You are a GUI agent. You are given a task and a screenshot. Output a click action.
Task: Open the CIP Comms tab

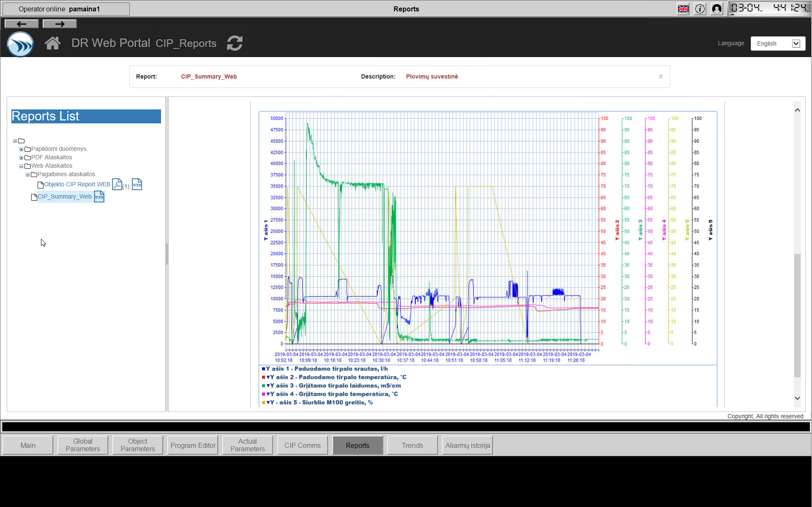302,445
